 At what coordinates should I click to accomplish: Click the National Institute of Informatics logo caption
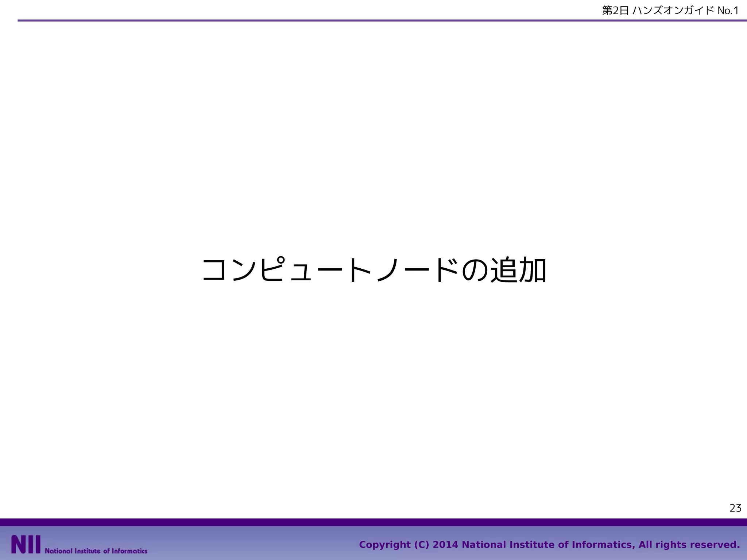tap(96, 551)
